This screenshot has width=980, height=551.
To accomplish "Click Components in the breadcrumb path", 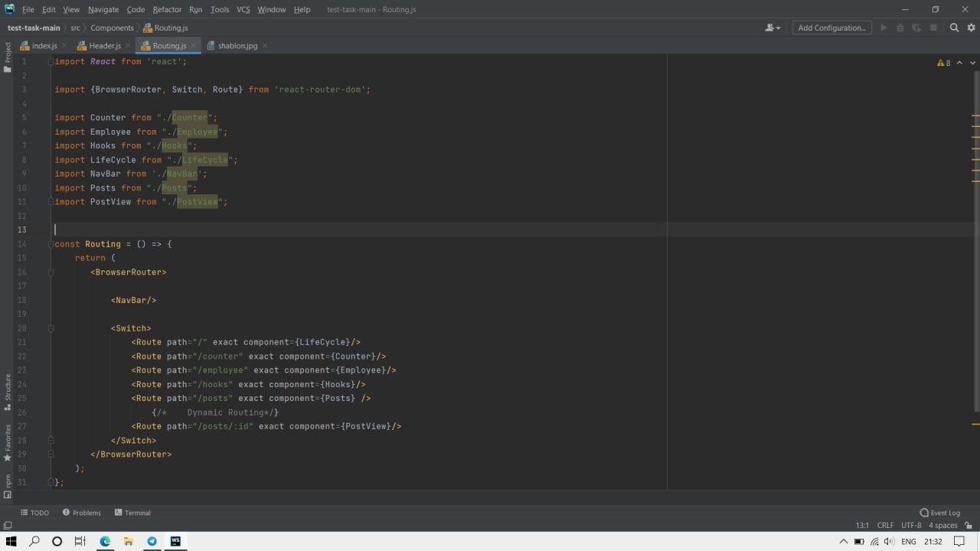I will point(112,28).
